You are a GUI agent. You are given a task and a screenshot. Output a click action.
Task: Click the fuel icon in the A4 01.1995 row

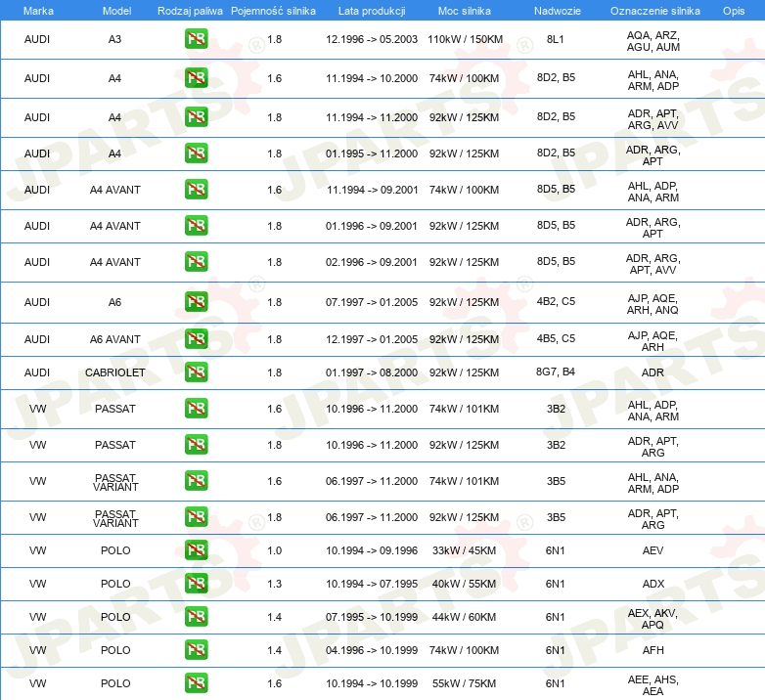(196, 153)
